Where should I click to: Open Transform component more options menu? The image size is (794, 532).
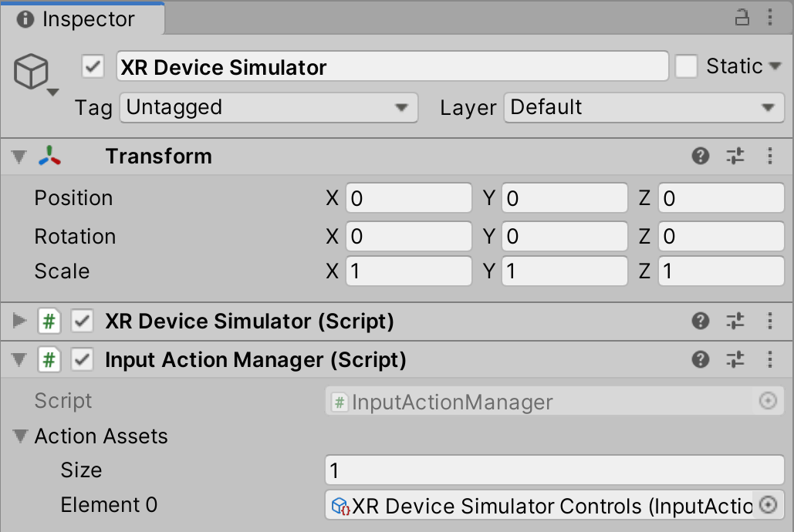click(769, 157)
